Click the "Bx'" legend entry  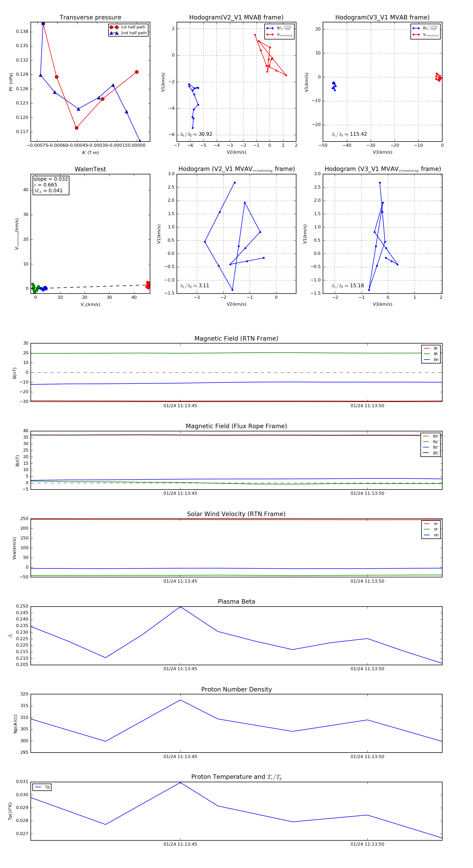click(x=431, y=436)
